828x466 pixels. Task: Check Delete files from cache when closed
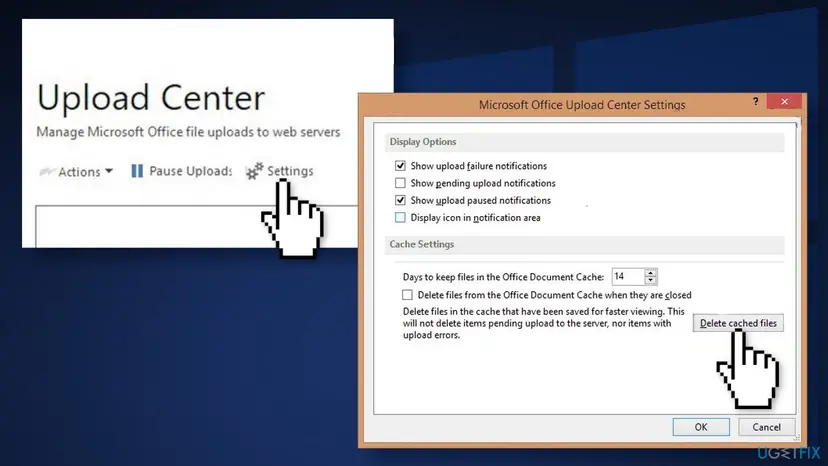(x=407, y=295)
